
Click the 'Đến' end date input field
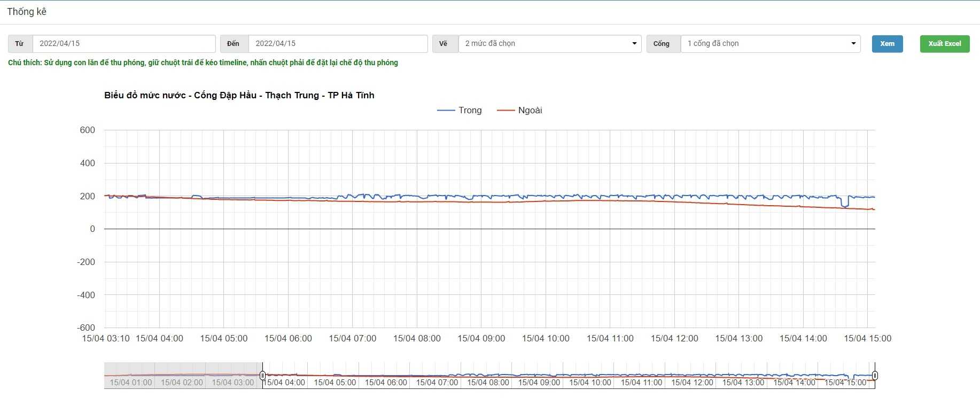(338, 44)
